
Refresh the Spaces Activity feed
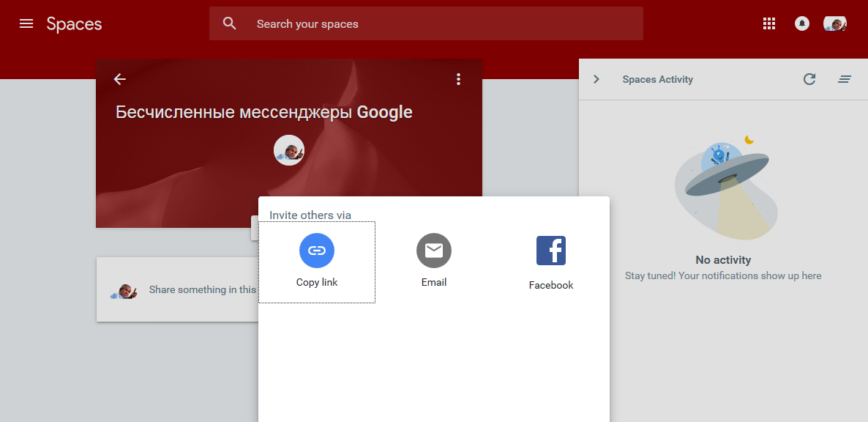[809, 79]
